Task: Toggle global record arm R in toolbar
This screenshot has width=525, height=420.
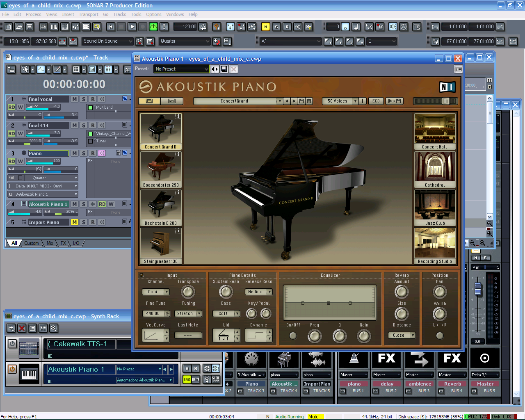Action: pyautogui.click(x=287, y=27)
